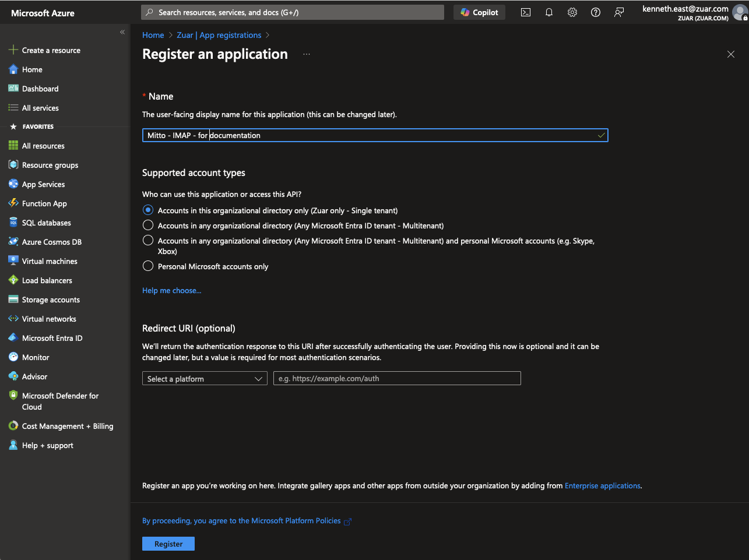Select Personal Microsoft accounts only option

point(148,266)
